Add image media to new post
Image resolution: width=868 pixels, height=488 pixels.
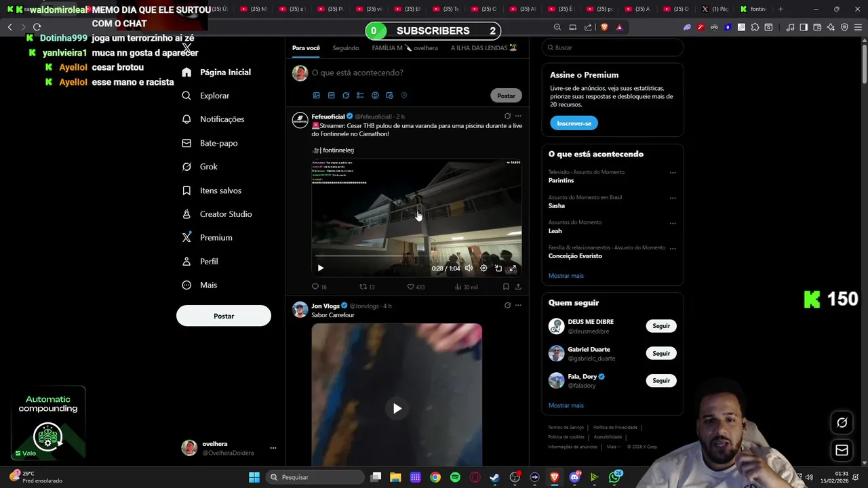pyautogui.click(x=316, y=96)
